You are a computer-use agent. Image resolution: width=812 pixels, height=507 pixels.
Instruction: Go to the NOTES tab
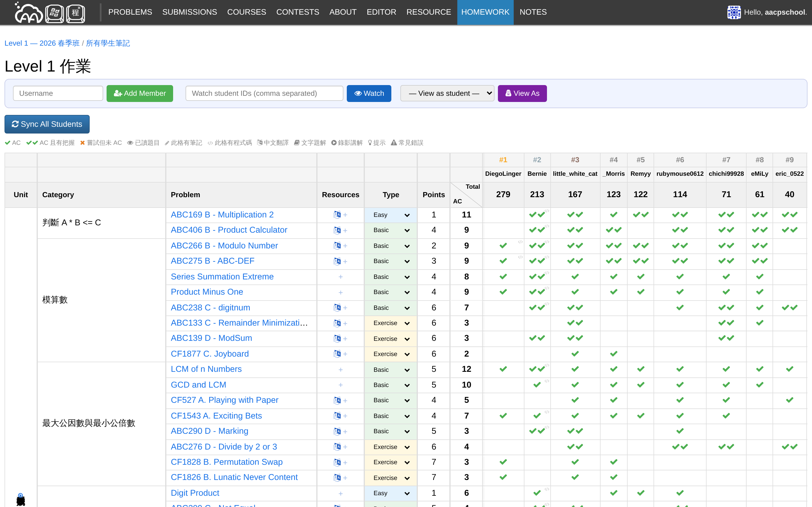pyautogui.click(x=533, y=12)
